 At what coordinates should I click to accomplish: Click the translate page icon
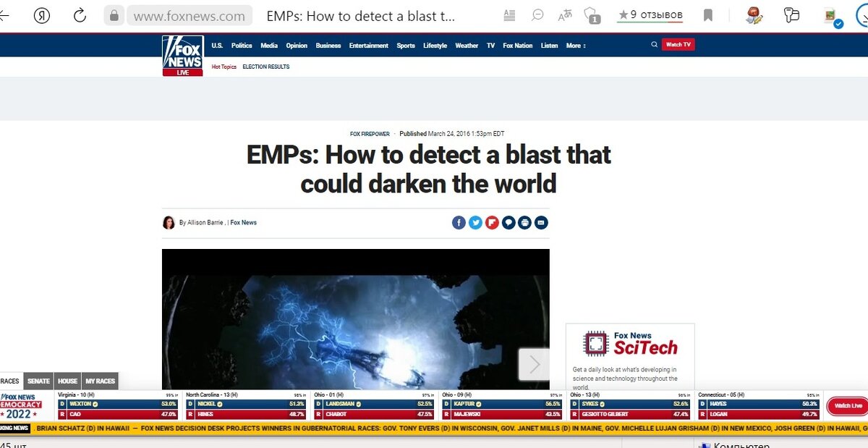565,15
